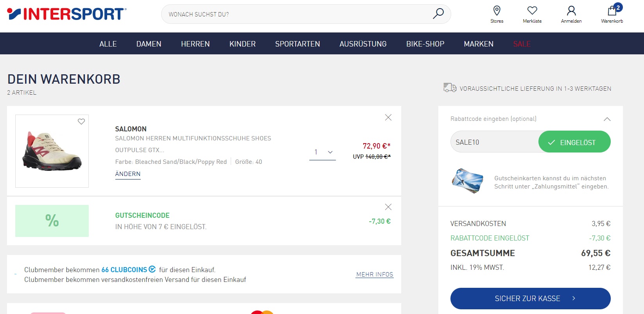Click the INKL. 19% MWST. 12,27 € value
This screenshot has height=314, width=644.
pyautogui.click(x=599, y=267)
